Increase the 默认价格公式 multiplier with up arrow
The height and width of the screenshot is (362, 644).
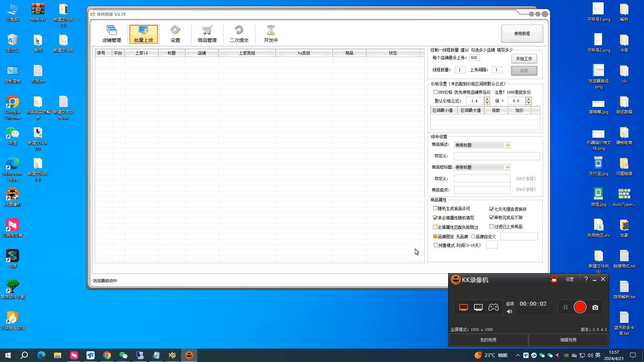487,99
